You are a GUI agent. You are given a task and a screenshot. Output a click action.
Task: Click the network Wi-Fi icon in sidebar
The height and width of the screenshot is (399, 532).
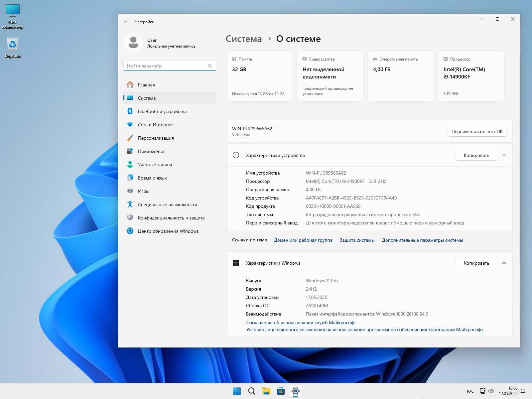[130, 124]
